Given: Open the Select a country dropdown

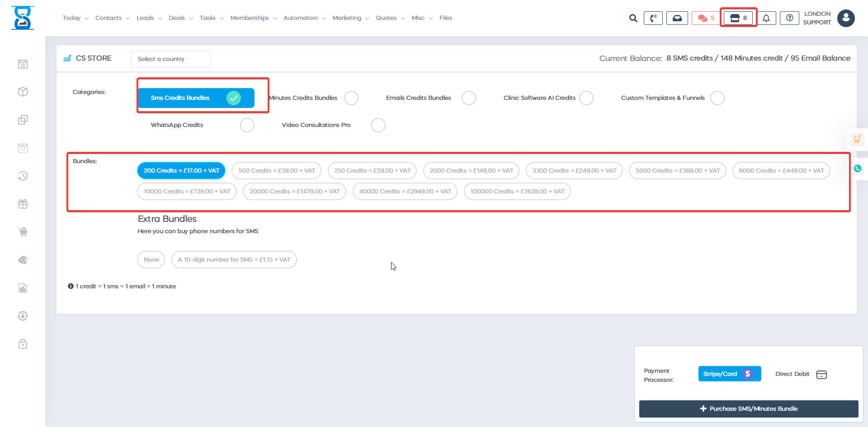Looking at the screenshot, I should coord(171,59).
